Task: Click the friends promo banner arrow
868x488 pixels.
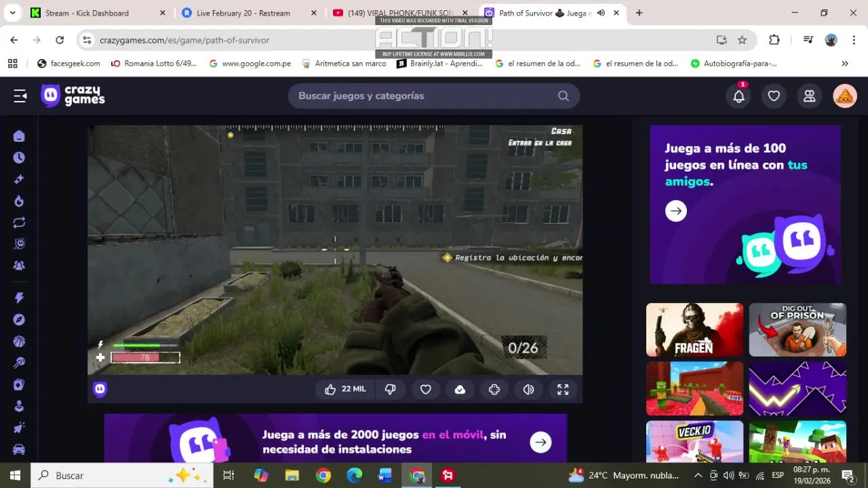Action: (676, 211)
